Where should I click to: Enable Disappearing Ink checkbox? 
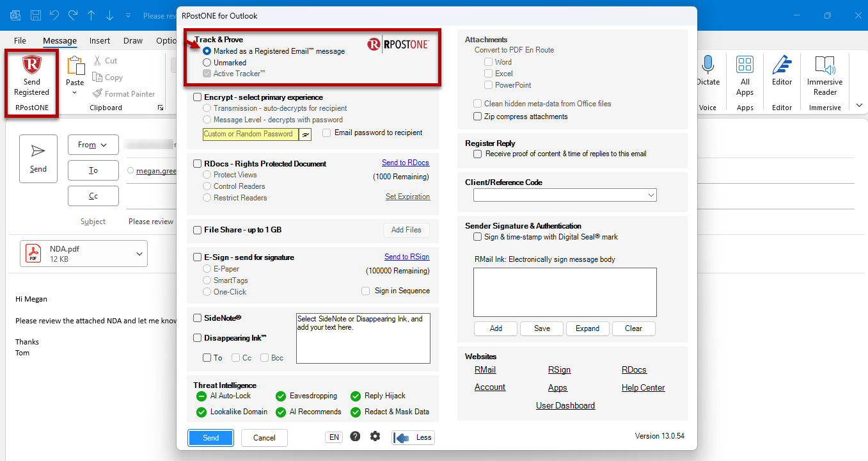198,338
